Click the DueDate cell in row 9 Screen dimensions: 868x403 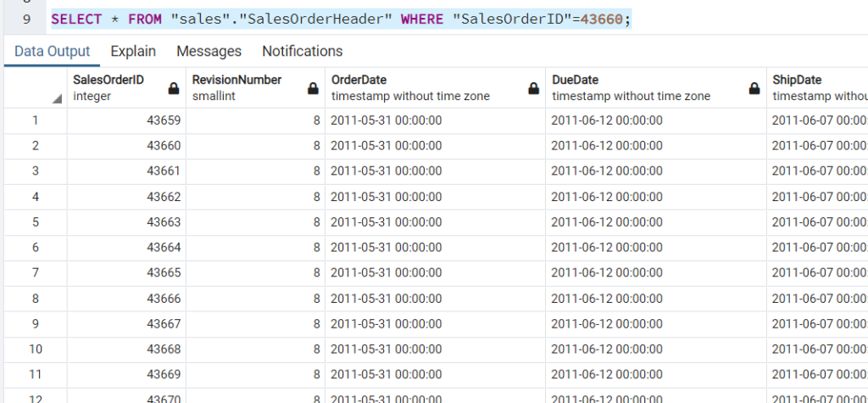tap(656, 324)
